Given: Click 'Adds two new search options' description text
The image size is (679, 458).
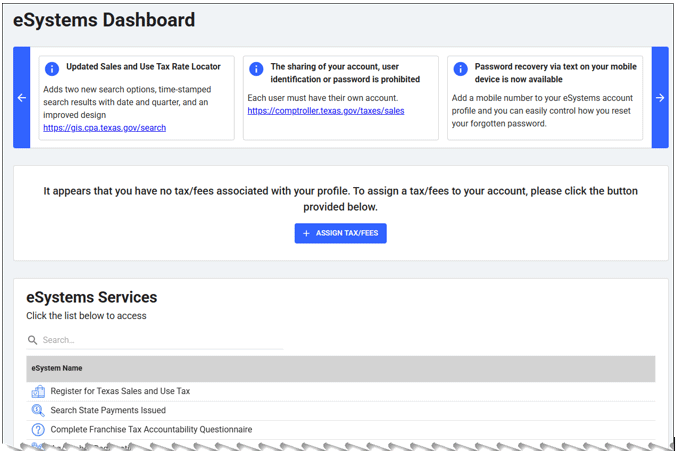Looking at the screenshot, I should [x=127, y=102].
